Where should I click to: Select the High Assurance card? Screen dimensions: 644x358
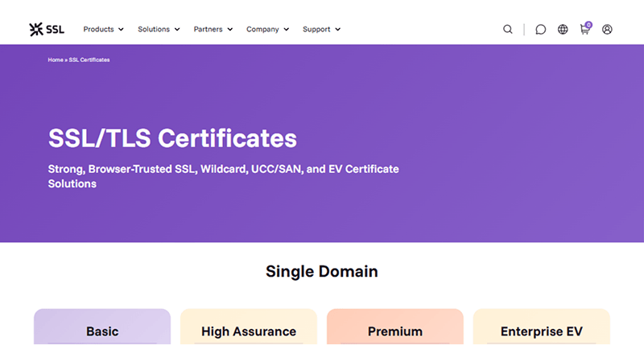tap(249, 327)
